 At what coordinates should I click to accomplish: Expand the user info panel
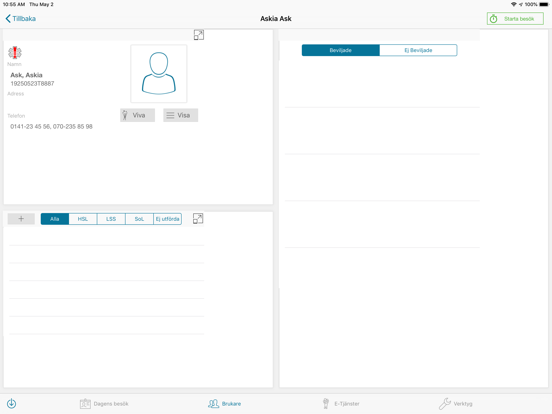click(x=199, y=35)
